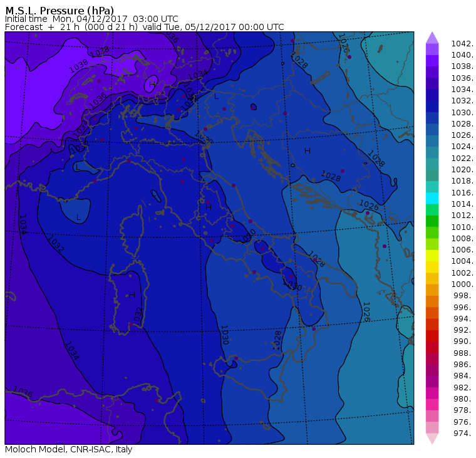Click the H marker over the Alps
Screen dimensions: 476x458
pyautogui.click(x=152, y=84)
